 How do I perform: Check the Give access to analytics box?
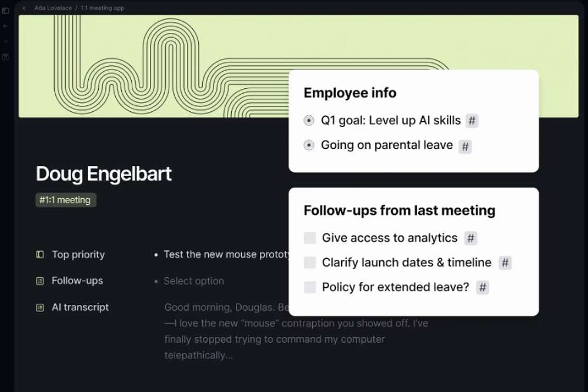310,238
